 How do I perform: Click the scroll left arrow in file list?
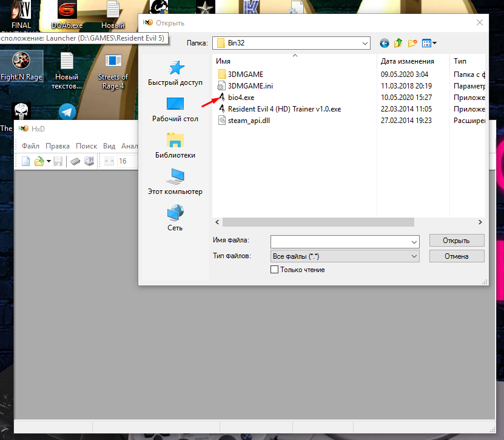click(217, 222)
